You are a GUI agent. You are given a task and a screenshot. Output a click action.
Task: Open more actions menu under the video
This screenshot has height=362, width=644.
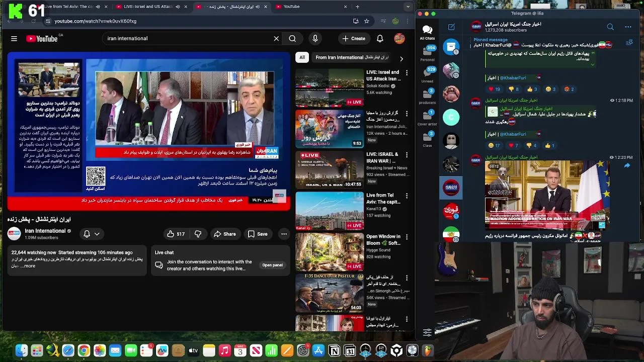[x=284, y=234]
